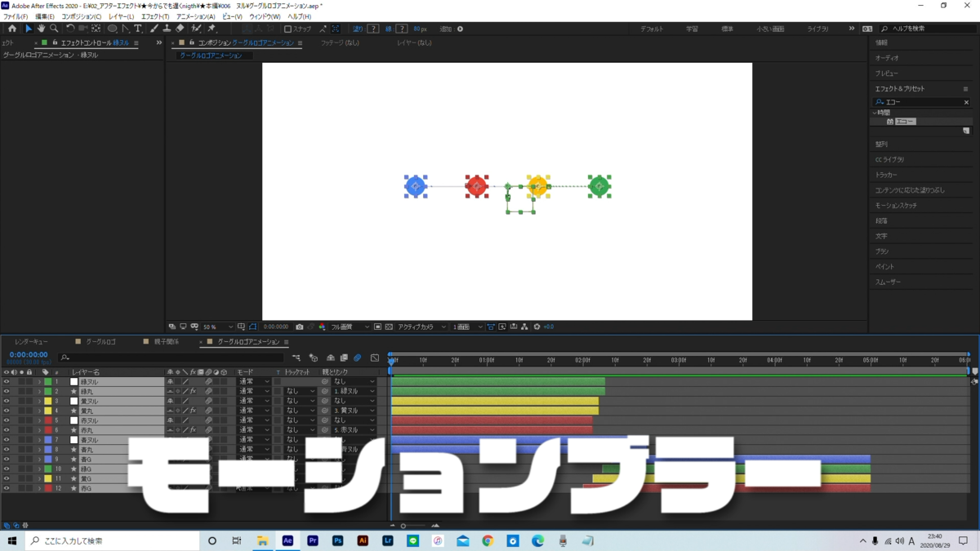The image size is (980, 551).
Task: Open parent link dropdown showing 3. 黄ヌル
Action: [x=354, y=411]
